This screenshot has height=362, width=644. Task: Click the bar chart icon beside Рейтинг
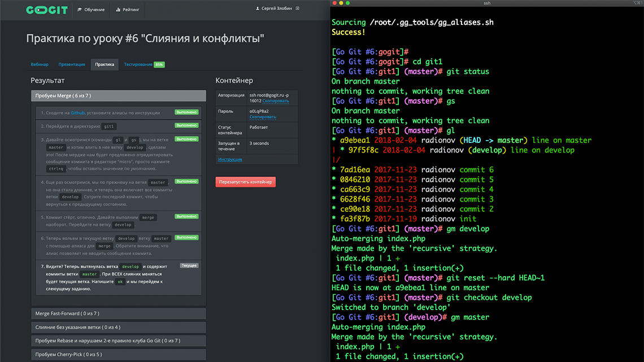click(118, 10)
